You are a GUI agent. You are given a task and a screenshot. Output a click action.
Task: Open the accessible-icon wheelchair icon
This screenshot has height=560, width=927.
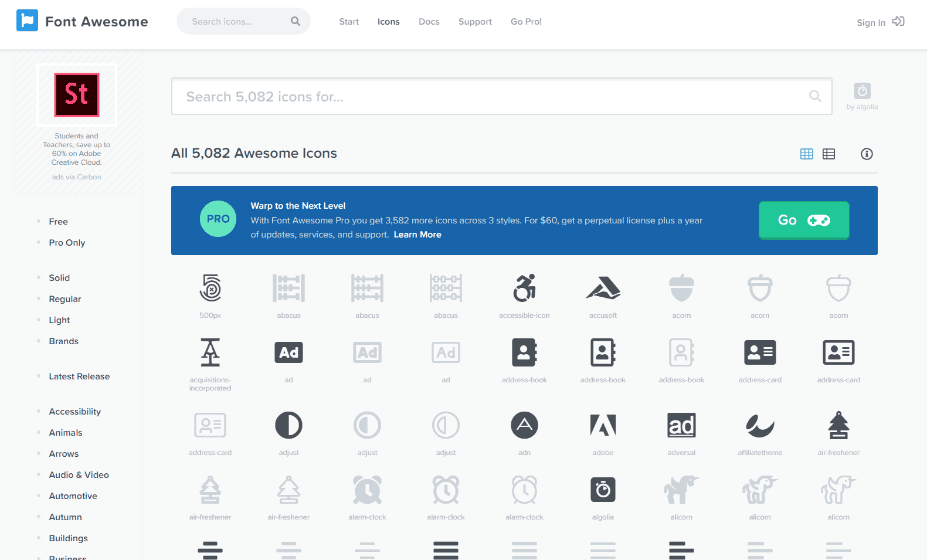click(x=524, y=288)
